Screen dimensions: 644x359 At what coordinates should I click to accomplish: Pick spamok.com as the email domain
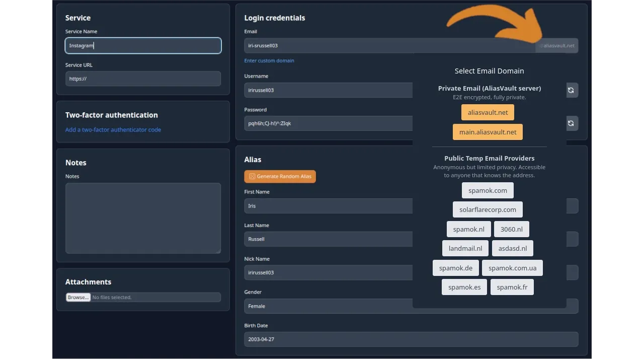[488, 190]
